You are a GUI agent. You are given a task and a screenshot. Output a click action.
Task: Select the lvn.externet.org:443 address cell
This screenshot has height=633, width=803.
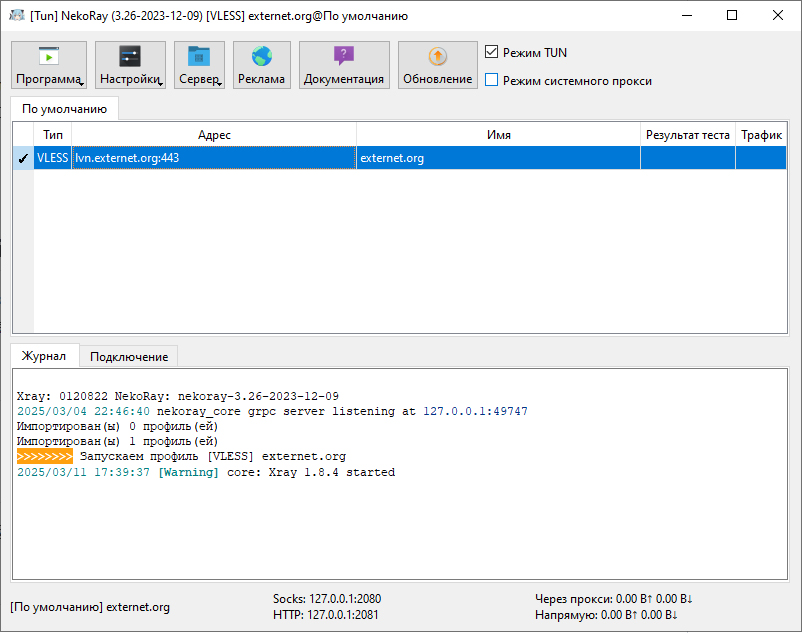214,158
